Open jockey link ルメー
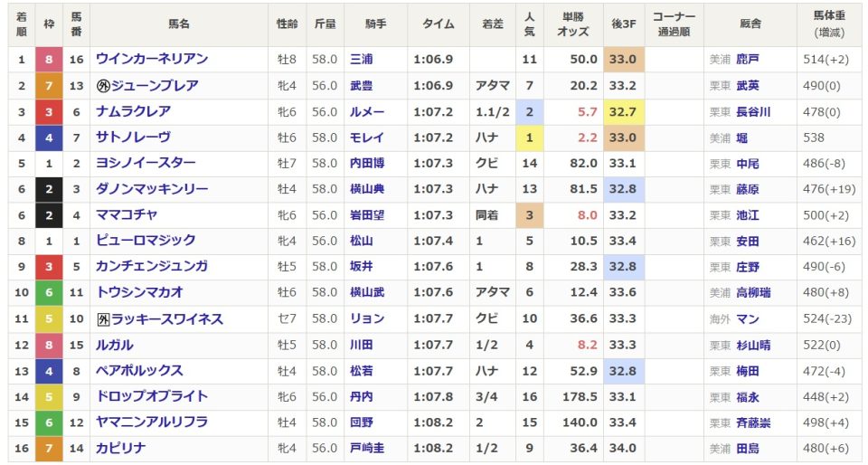Viewport: 868px width, 465px height. [x=367, y=112]
